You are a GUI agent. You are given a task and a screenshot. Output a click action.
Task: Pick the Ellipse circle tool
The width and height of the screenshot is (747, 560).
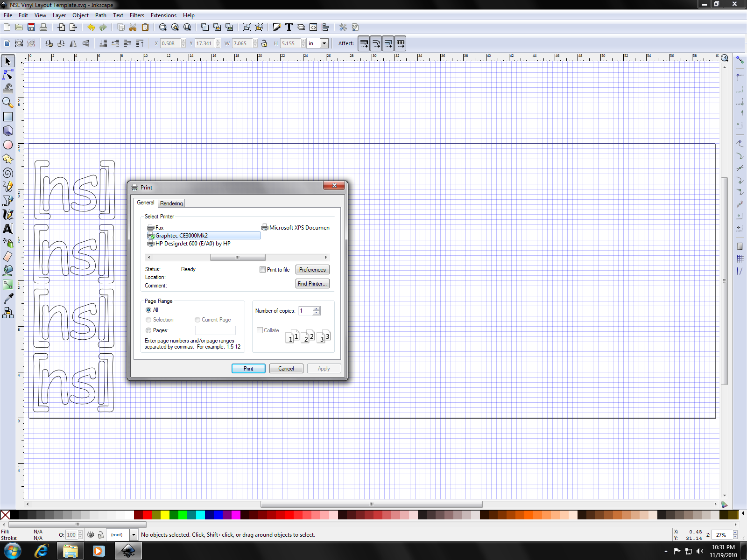[x=7, y=145]
